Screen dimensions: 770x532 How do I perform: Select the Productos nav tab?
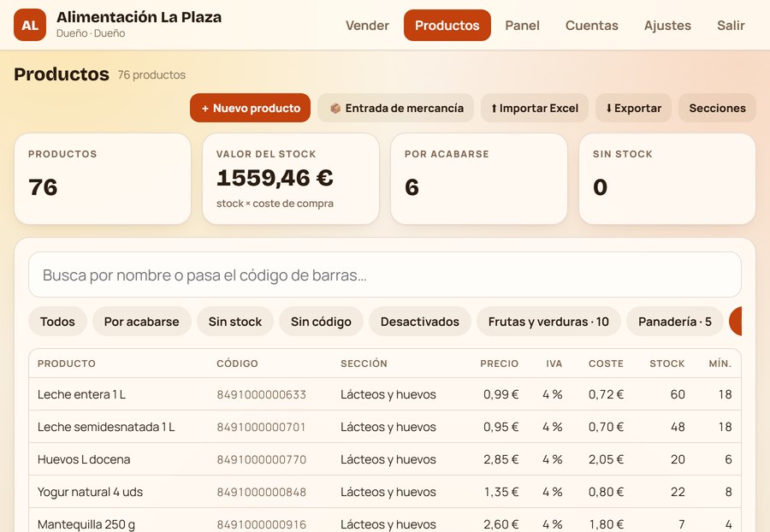(x=447, y=26)
